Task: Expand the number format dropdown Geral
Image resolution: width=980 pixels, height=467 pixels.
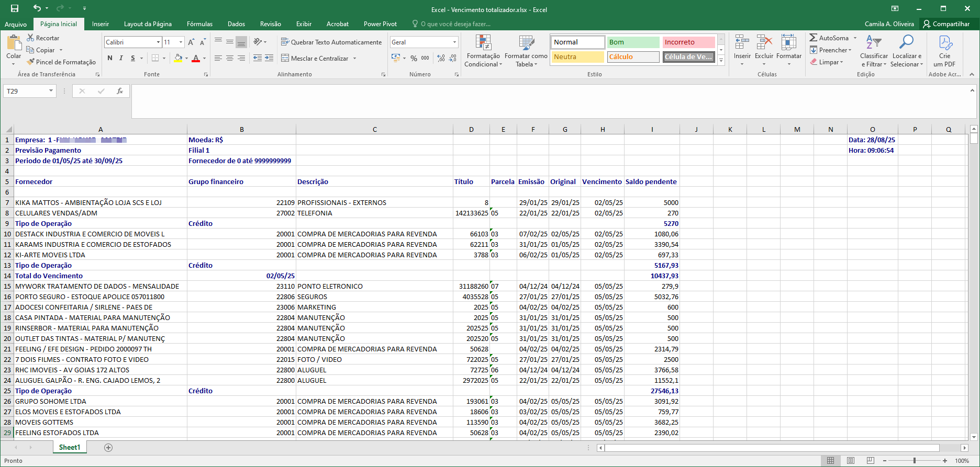Action: [454, 42]
